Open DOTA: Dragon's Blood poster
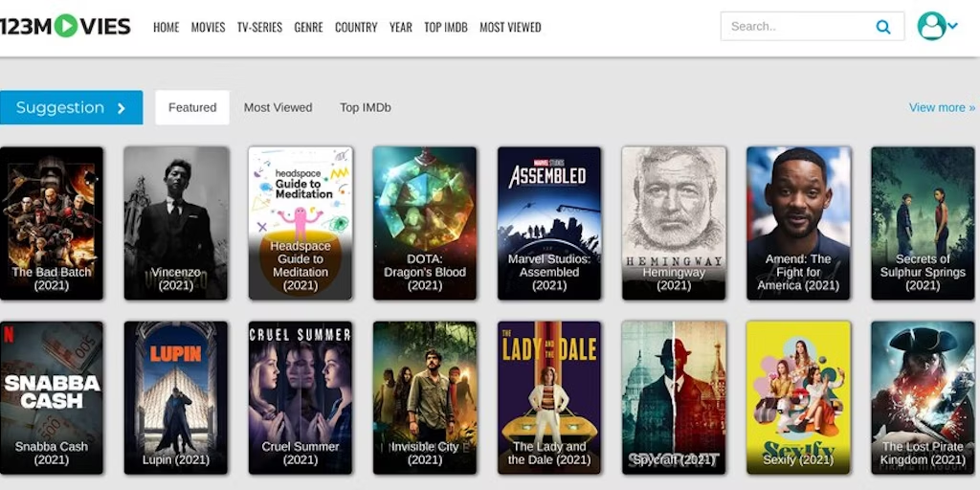The height and width of the screenshot is (490, 980). 425,223
